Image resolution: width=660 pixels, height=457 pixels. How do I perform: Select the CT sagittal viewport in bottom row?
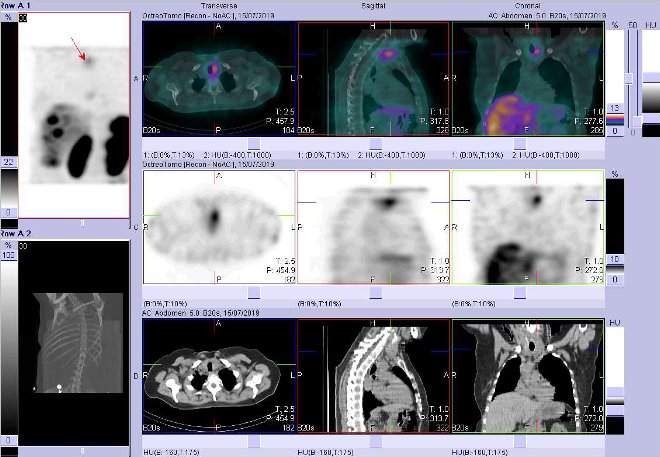pos(374,377)
